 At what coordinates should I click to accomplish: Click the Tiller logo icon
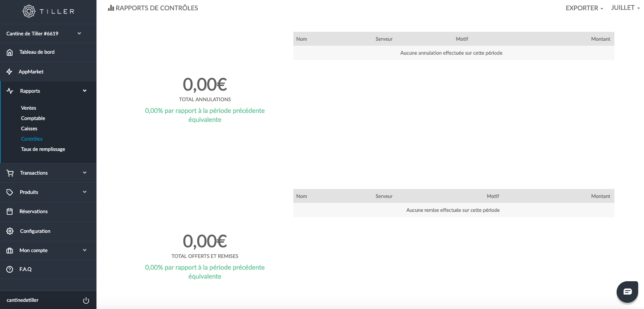[29, 11]
